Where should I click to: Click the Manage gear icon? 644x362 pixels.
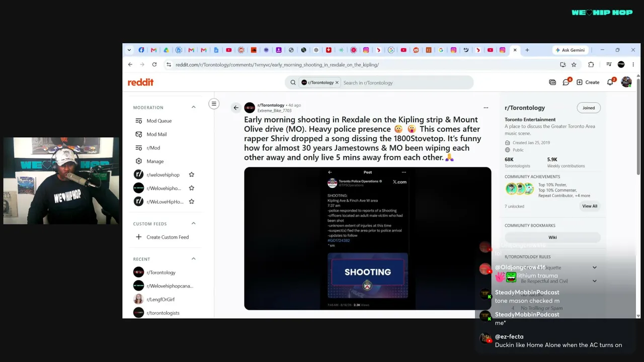[x=139, y=161]
